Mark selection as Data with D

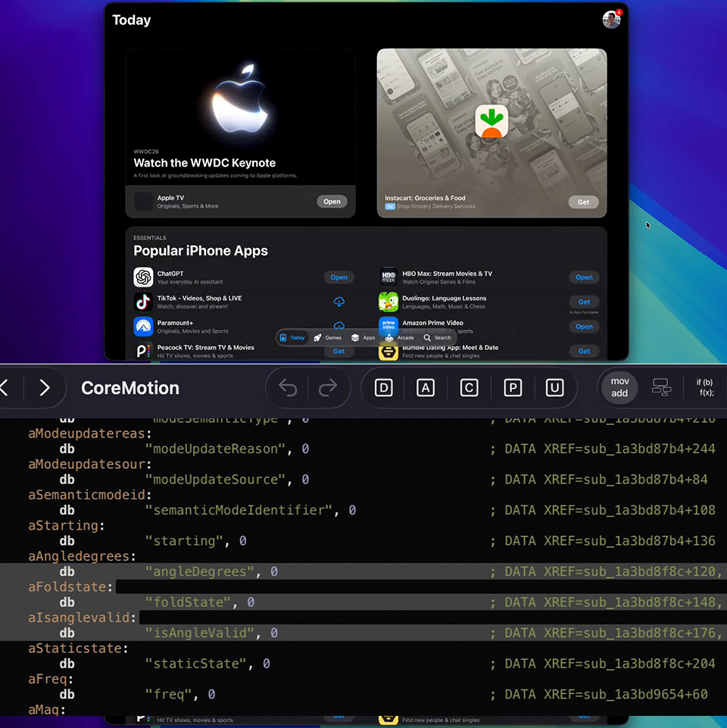tap(383, 388)
